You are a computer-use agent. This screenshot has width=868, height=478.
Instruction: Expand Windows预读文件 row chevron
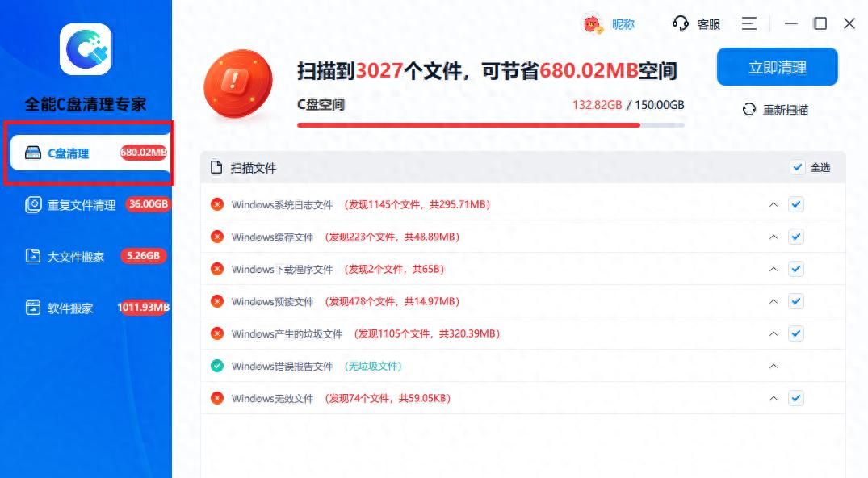774,301
